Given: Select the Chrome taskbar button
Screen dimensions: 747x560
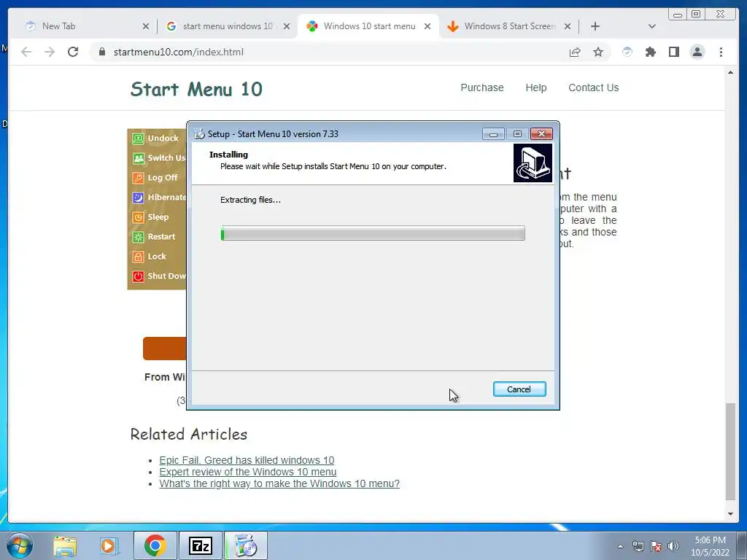Looking at the screenshot, I should tap(155, 545).
